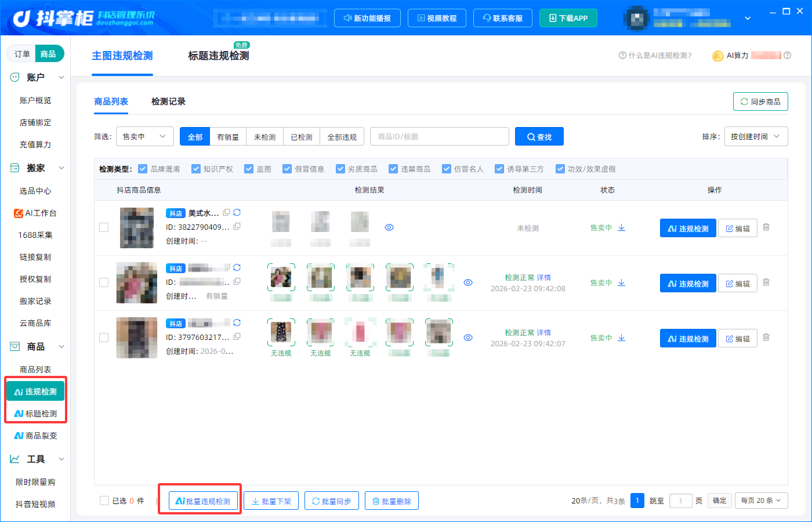The image size is (812, 522).
Task: Delete the product checked at 09:42:08
Action: (x=766, y=282)
